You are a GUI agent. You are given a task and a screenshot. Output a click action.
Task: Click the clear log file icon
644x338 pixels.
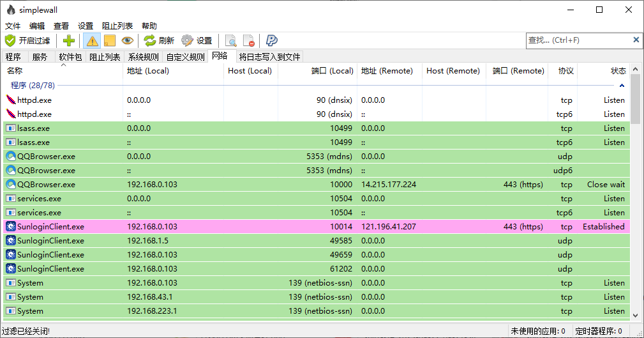coord(249,41)
